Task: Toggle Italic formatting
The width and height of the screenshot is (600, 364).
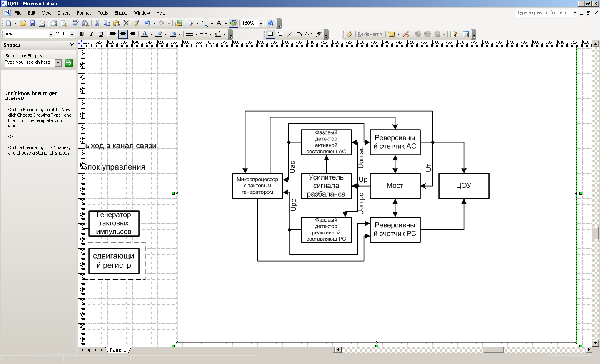Action: click(91, 34)
